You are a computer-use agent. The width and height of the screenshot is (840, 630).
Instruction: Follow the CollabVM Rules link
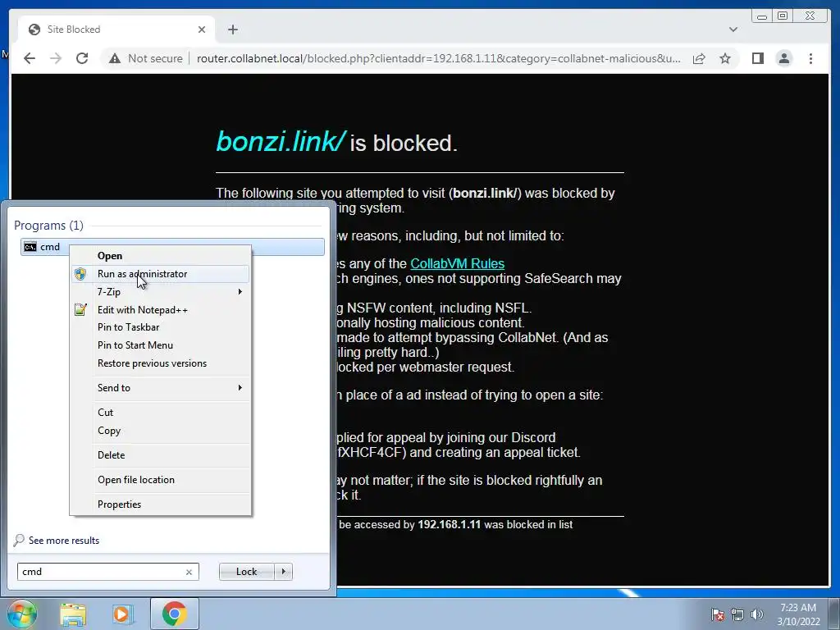[457, 263]
